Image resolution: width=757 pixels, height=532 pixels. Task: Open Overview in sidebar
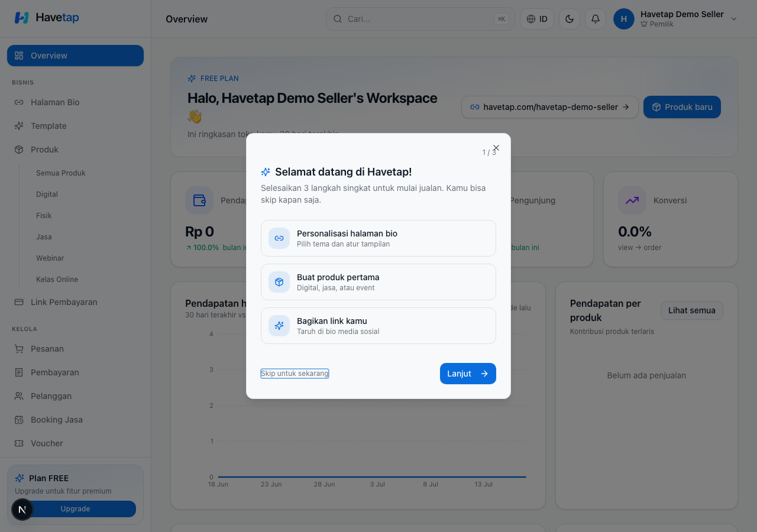point(75,56)
